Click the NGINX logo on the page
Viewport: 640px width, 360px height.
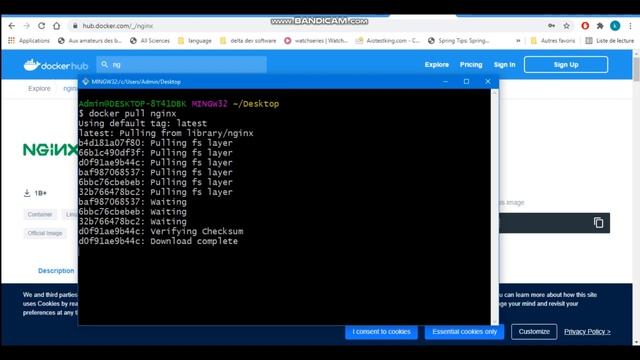click(x=50, y=150)
